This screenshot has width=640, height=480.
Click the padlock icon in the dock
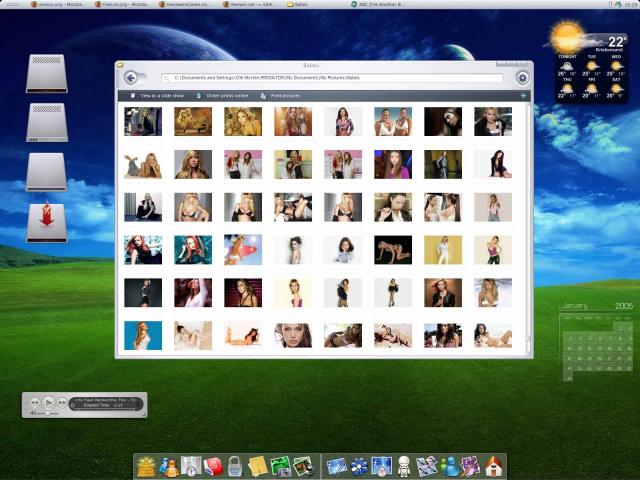[235, 467]
